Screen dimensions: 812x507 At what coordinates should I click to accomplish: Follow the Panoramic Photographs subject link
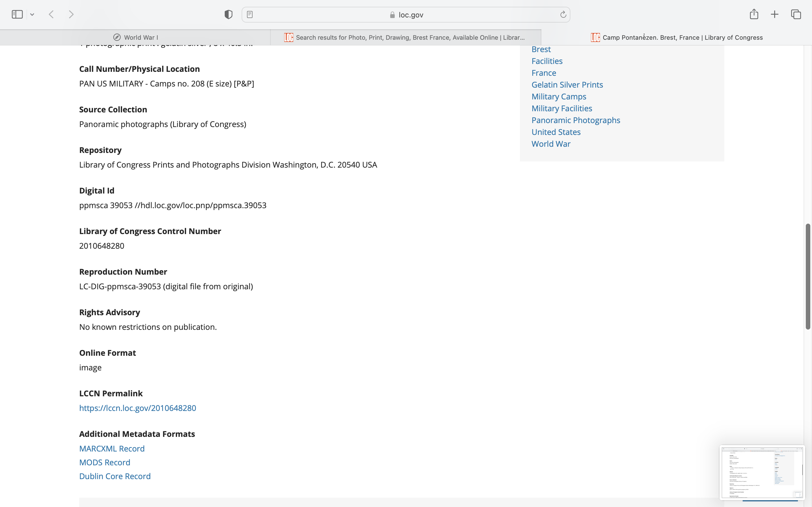click(x=576, y=120)
